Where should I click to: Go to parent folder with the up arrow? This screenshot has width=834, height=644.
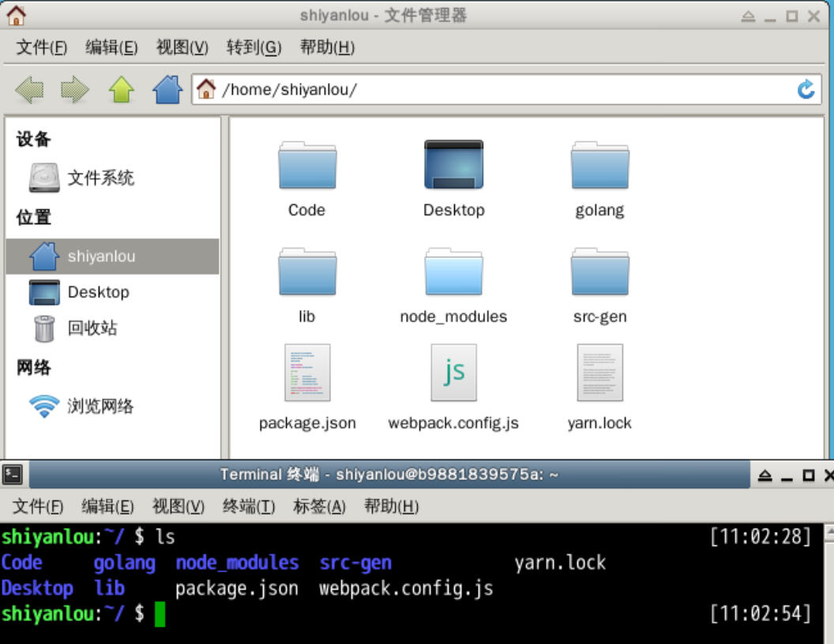pos(122,89)
